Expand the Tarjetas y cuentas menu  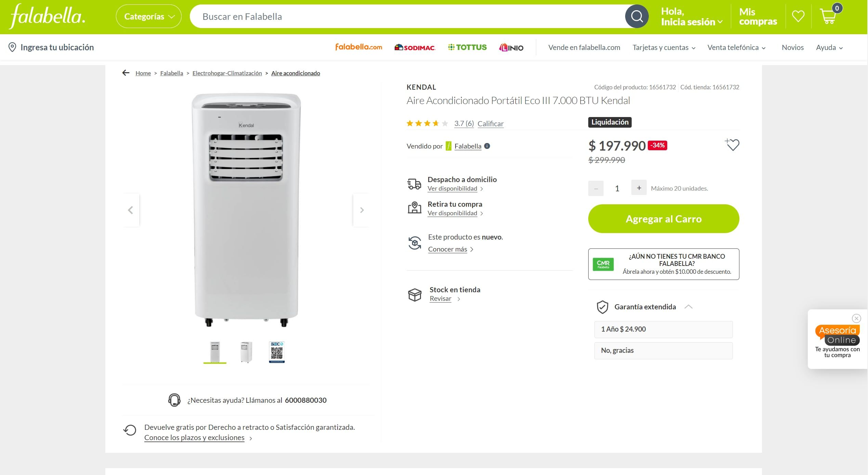[x=664, y=48]
